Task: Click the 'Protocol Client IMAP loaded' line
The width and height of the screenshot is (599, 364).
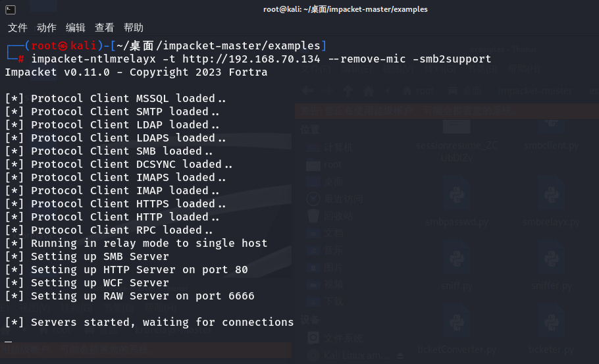Action: coord(113,191)
